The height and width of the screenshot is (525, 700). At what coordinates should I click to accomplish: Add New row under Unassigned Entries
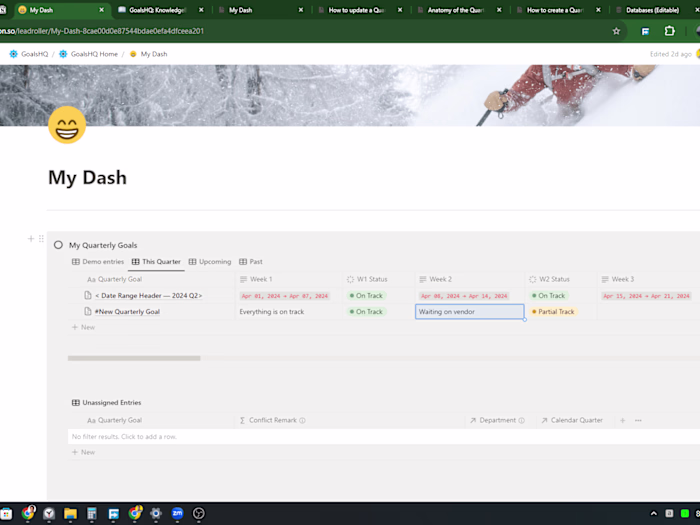(83, 452)
